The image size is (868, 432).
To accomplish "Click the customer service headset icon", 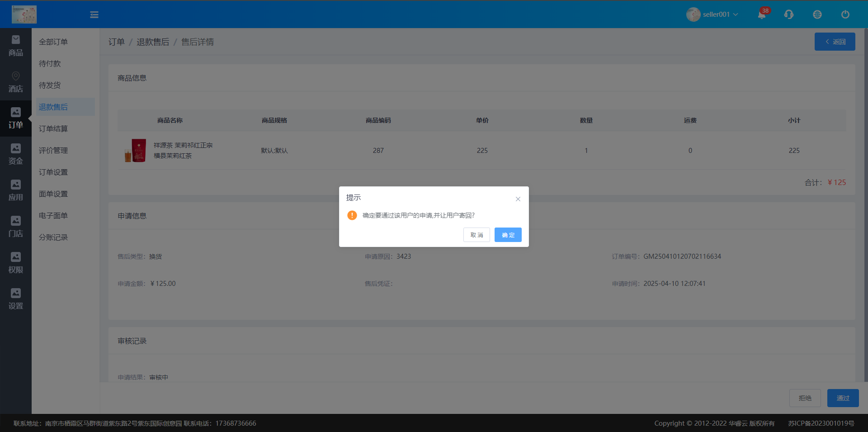I will coord(789,14).
